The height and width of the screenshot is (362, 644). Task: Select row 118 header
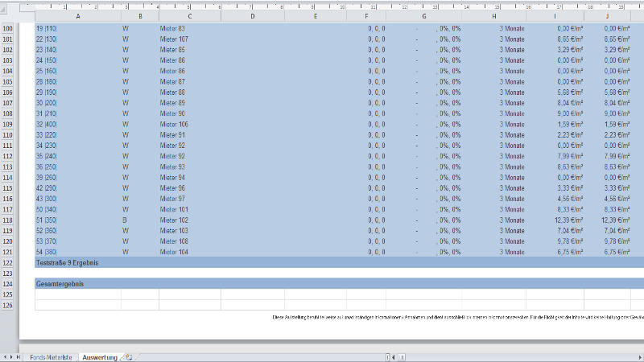click(x=7, y=220)
